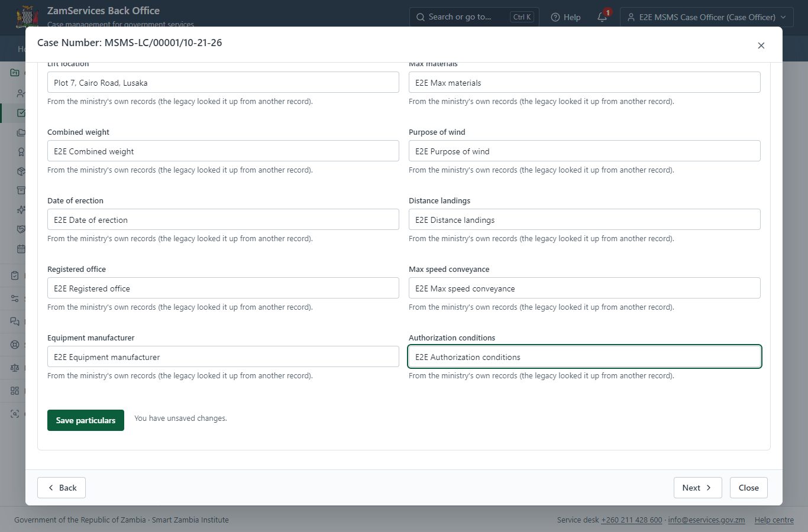808x532 pixels.
Task: Click the Search or go to box
Action: (474, 17)
